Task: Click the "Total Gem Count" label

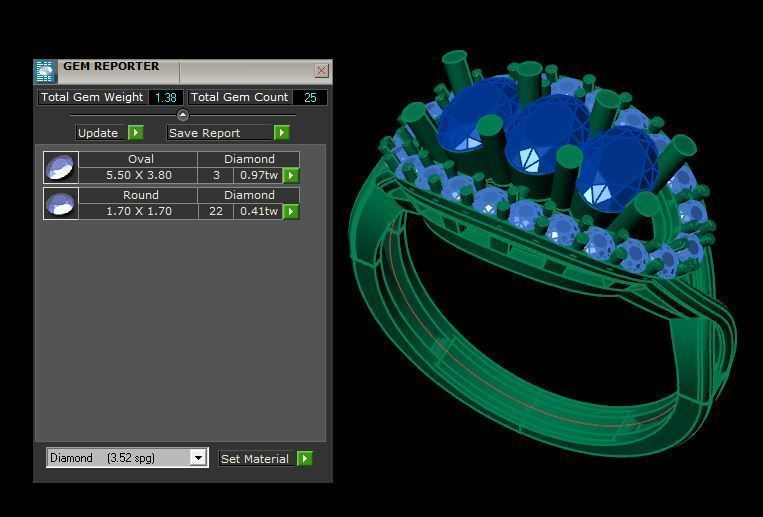Action: click(239, 97)
